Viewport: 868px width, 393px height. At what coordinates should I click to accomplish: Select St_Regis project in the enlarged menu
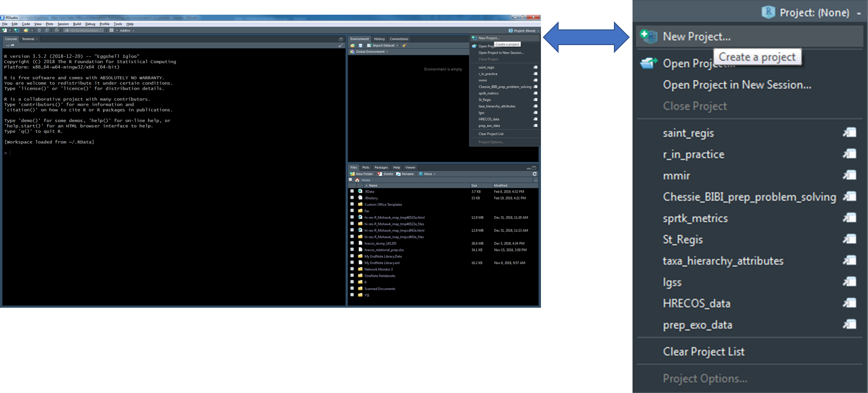682,239
